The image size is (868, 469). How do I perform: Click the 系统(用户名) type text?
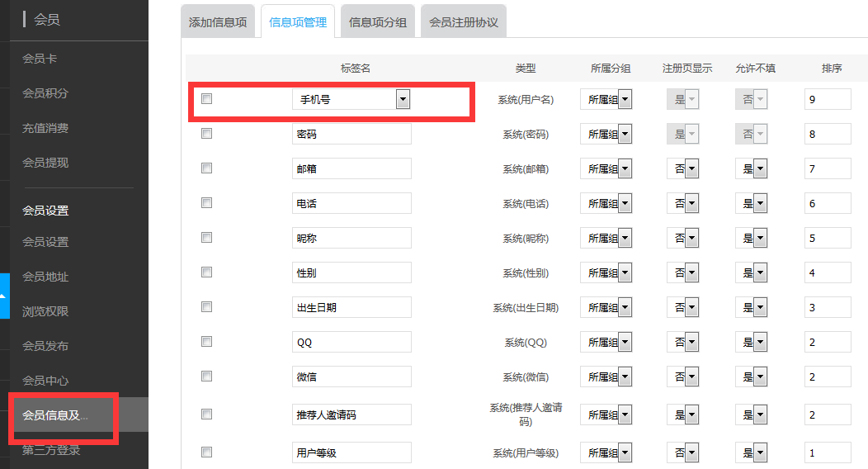click(526, 100)
